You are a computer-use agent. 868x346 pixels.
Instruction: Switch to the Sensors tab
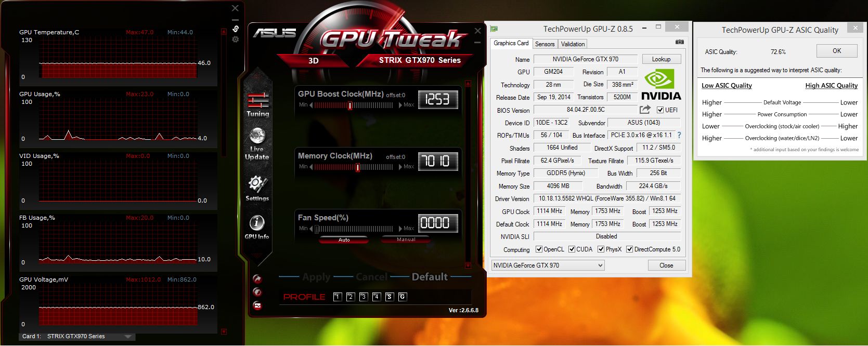545,44
